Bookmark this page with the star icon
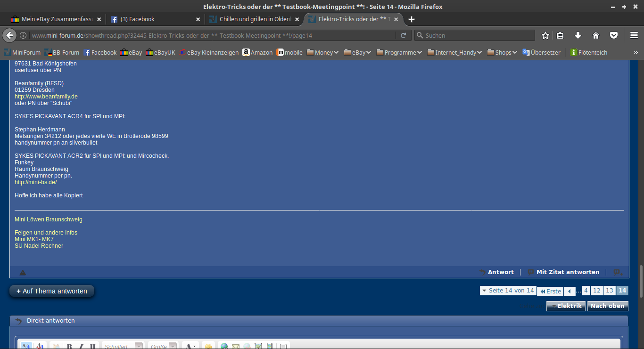 pyautogui.click(x=545, y=35)
